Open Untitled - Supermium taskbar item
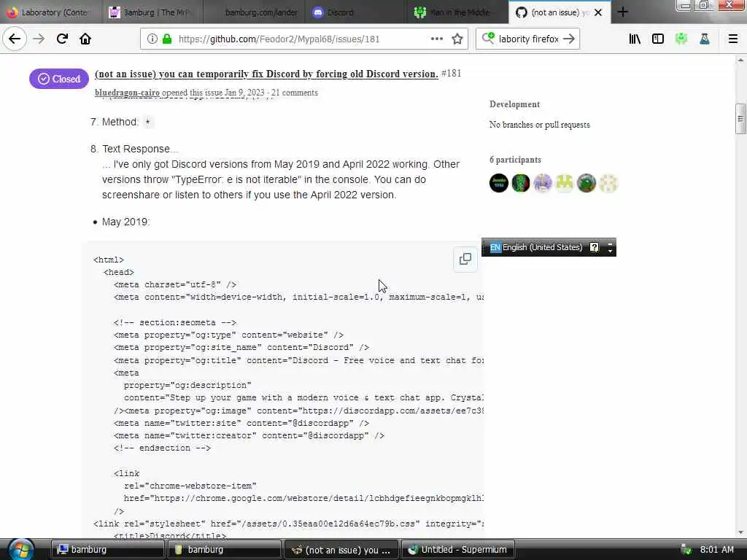Screen dimensions: 747x560 (458, 550)
